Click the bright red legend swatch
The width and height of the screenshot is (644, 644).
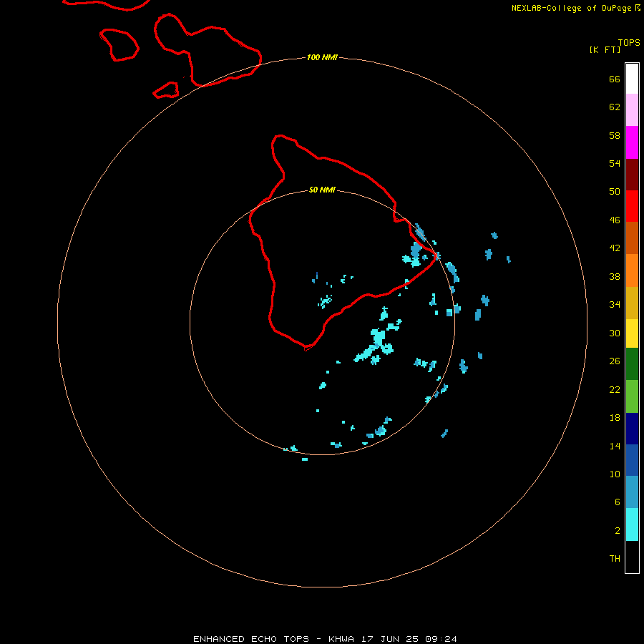pos(632,206)
